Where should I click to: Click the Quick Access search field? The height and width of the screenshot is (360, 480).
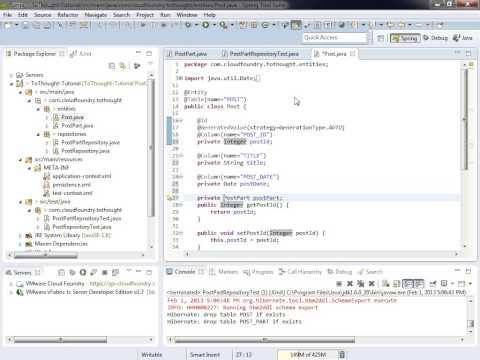pyautogui.click(x=335, y=38)
